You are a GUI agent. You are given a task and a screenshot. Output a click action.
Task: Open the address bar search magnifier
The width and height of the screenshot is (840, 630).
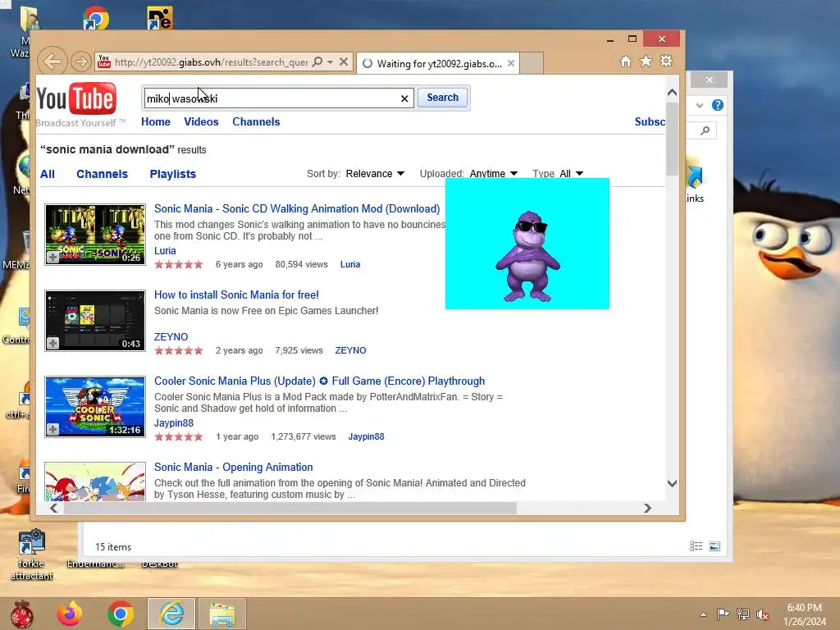pyautogui.click(x=317, y=62)
